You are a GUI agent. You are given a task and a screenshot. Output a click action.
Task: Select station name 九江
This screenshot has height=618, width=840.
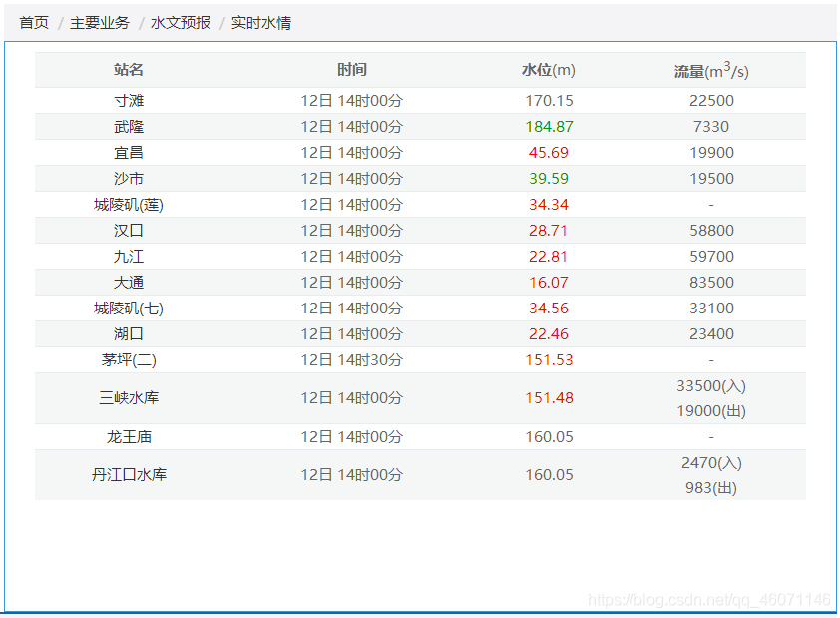(x=129, y=257)
